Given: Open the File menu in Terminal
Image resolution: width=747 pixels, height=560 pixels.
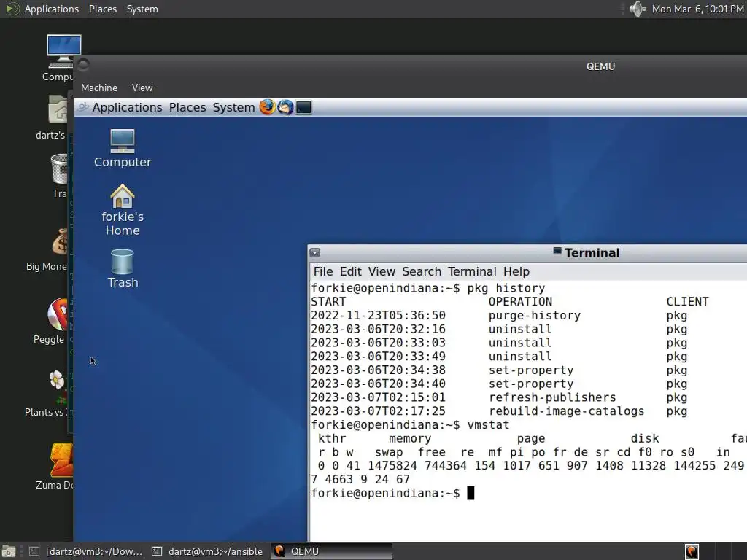Looking at the screenshot, I should point(323,271).
